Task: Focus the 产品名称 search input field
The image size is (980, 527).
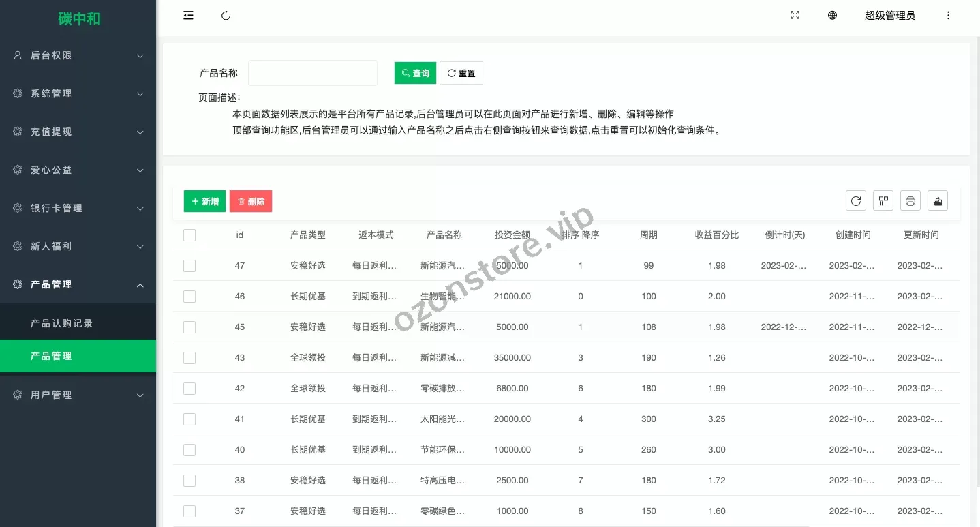Action: coord(313,73)
